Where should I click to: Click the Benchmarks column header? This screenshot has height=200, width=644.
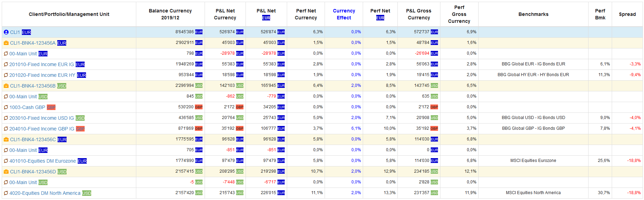[533, 14]
